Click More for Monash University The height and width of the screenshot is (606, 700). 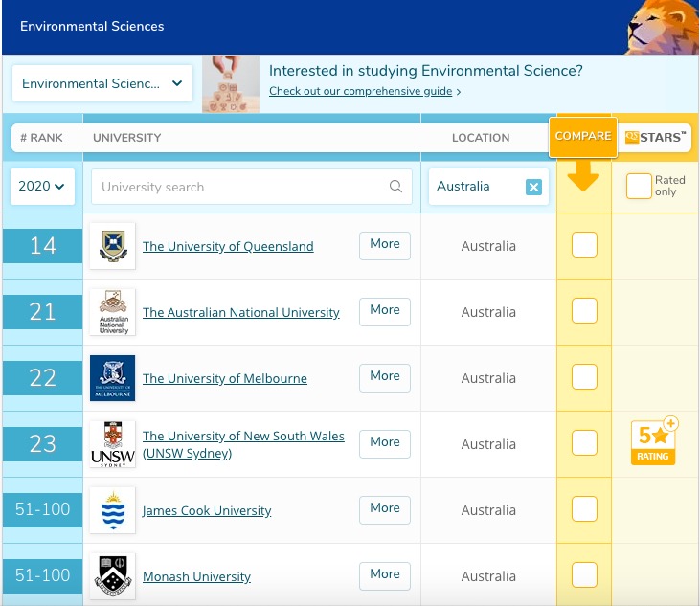[385, 575]
